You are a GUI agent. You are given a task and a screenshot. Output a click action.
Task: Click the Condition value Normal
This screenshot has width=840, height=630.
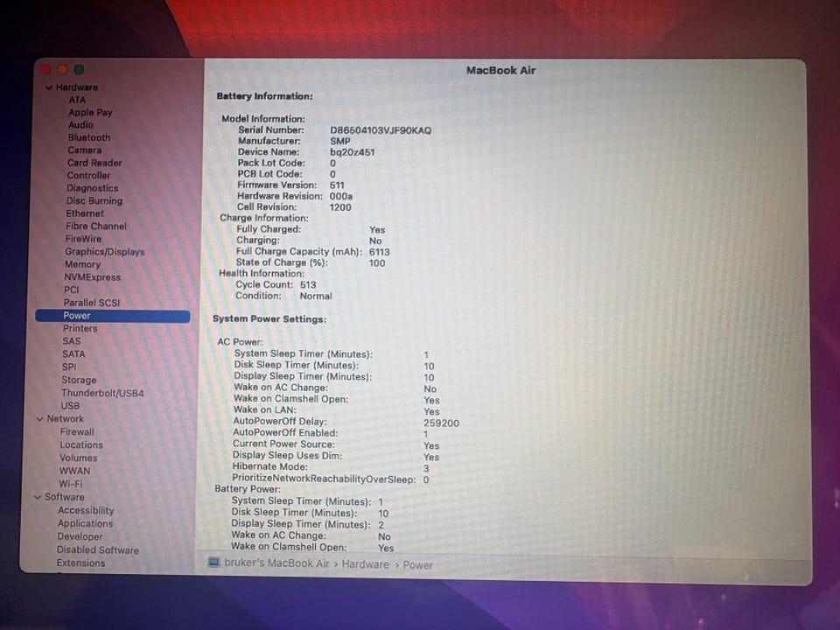click(x=316, y=296)
